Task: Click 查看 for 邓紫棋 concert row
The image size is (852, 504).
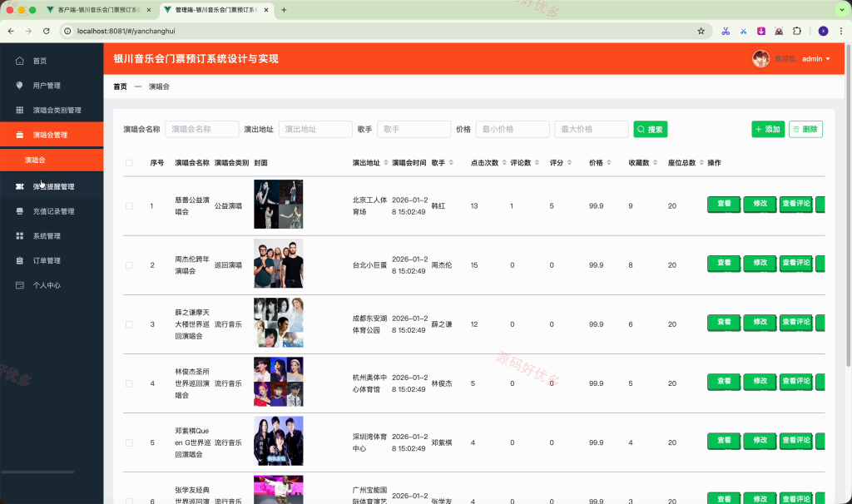Action: pyautogui.click(x=724, y=441)
